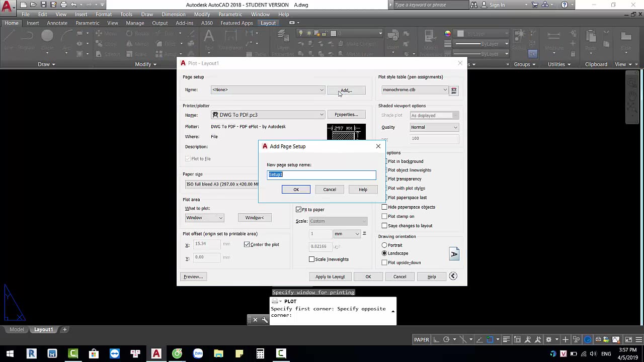Open the What to plot Window dropdown

click(204, 218)
